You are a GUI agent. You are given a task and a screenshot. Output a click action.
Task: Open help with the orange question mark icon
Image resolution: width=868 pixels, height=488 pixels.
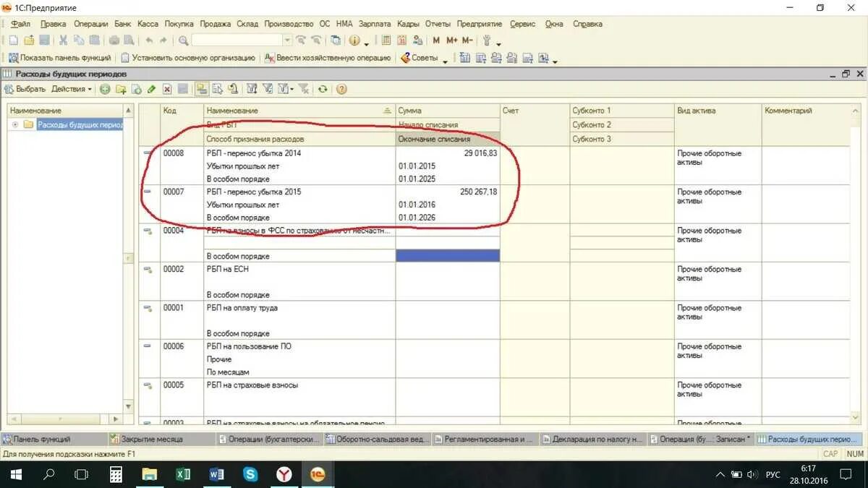[x=341, y=89]
